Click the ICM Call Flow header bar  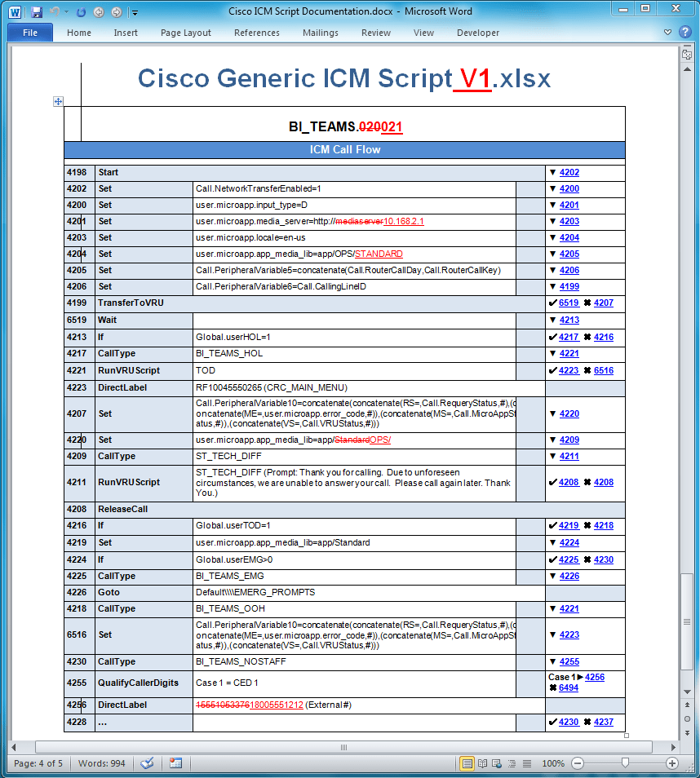pos(344,150)
